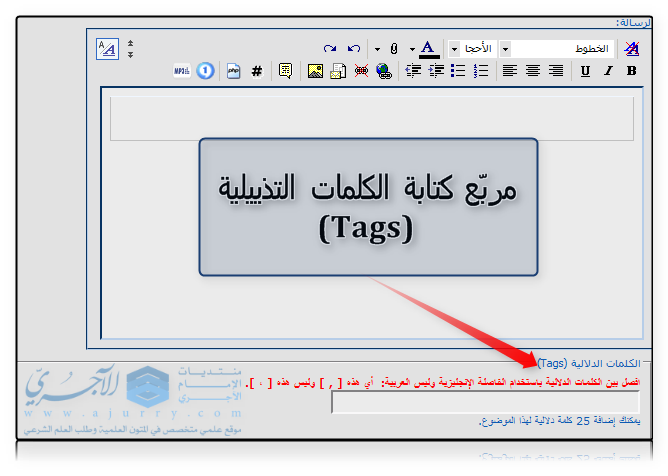This screenshot has width=668, height=476.
Task: Insert PHP code block
Action: coord(233,71)
